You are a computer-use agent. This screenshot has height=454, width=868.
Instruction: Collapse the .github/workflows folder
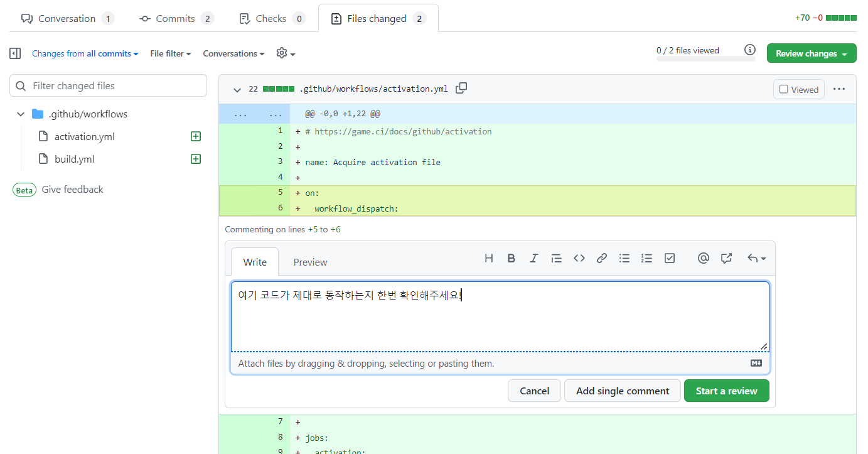pos(21,114)
